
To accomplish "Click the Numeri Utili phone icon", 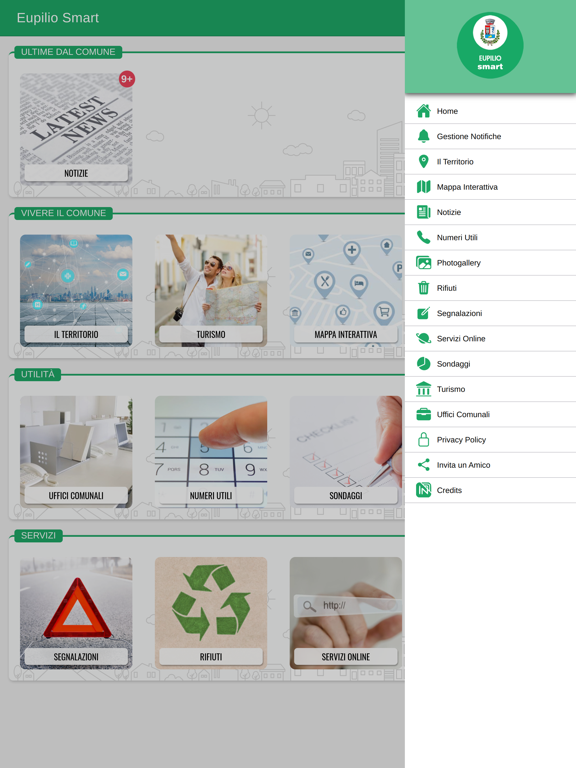I will pyautogui.click(x=423, y=238).
